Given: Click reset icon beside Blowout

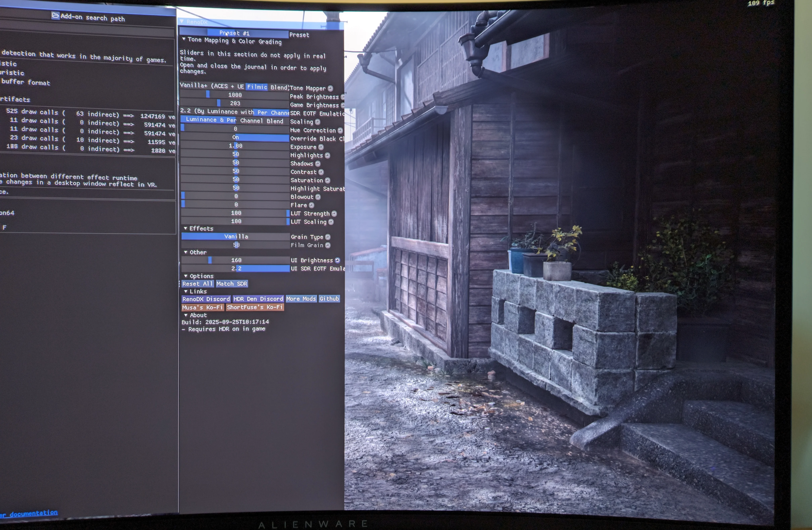Looking at the screenshot, I should 318,197.
